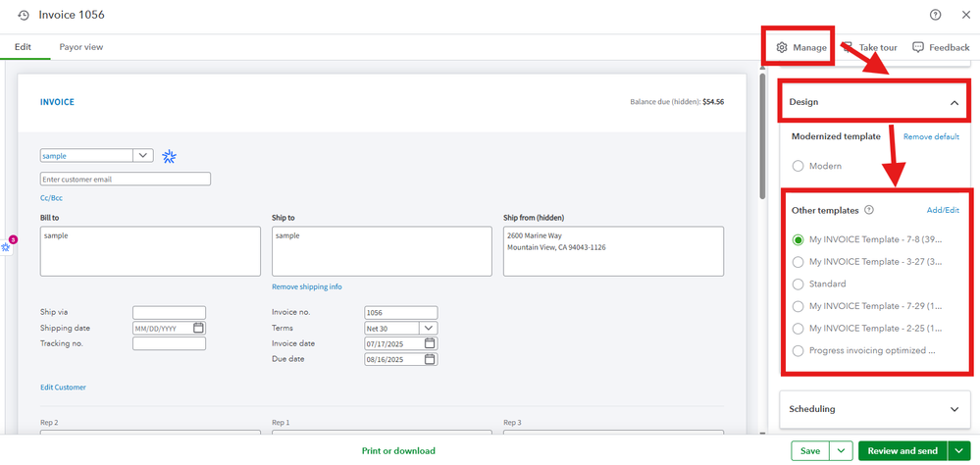Viewport: 980px width, 465px height.
Task: Select Progress invoicing optimized template radio
Action: coord(798,350)
